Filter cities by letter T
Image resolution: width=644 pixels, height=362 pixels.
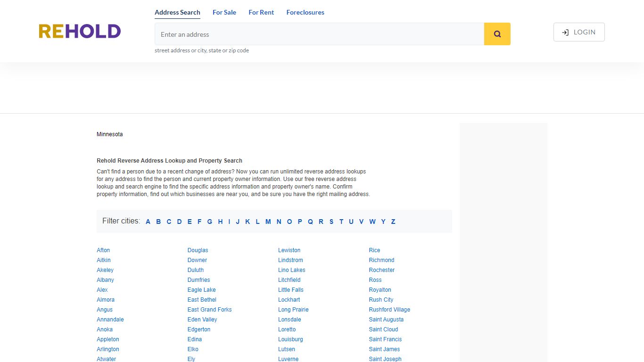click(341, 222)
